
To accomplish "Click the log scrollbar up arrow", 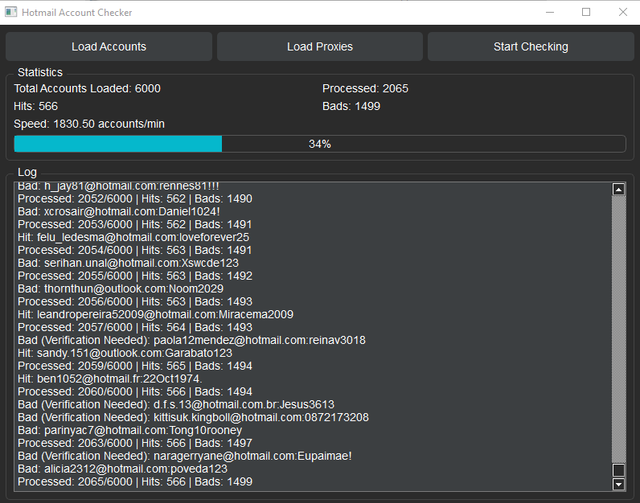I will (x=618, y=189).
